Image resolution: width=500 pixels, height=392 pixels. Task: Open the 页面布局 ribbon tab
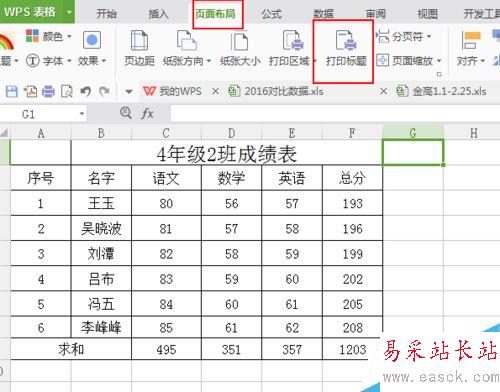215,14
